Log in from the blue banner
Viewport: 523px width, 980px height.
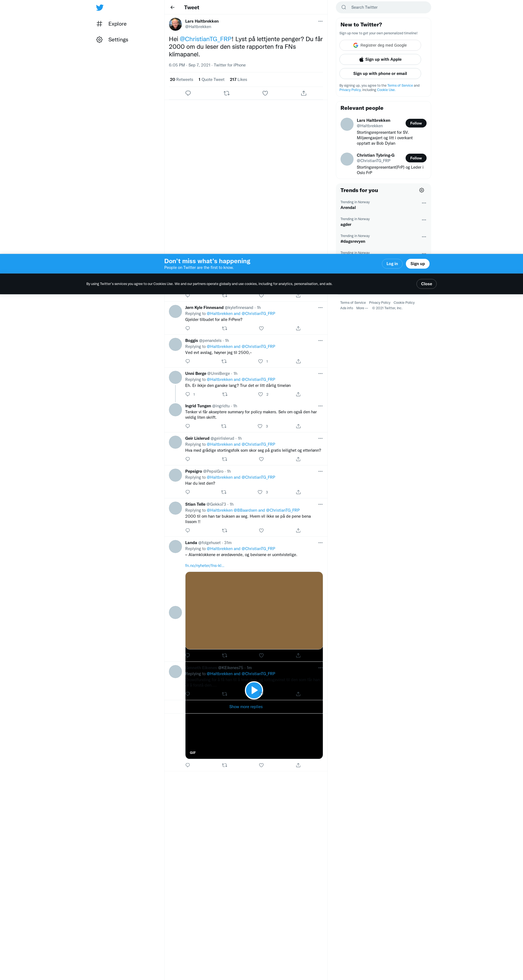click(x=392, y=264)
